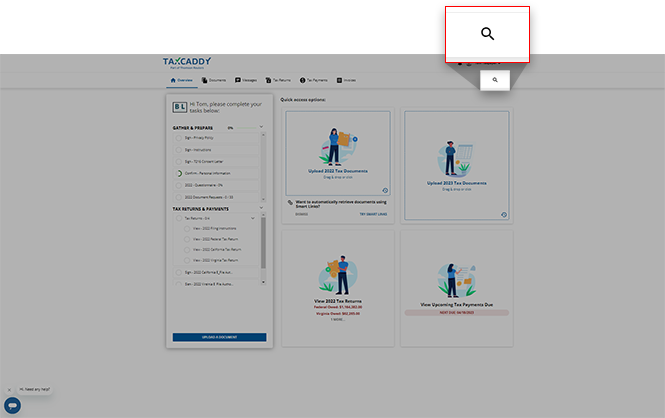The image size is (665, 418).
Task: Dismiss the Smart Links prompt
Action: (302, 214)
